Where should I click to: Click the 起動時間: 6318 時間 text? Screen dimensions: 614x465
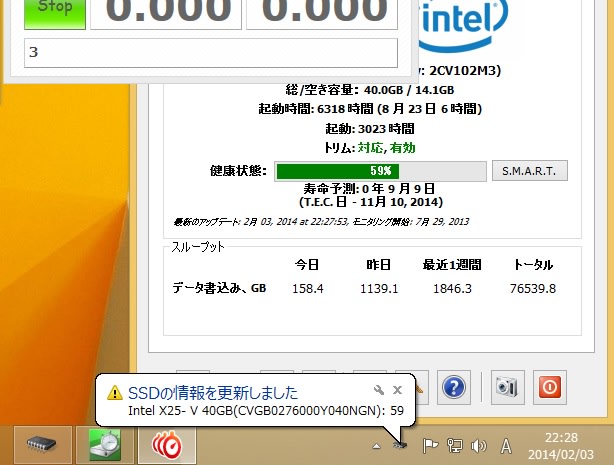pyautogui.click(x=370, y=109)
